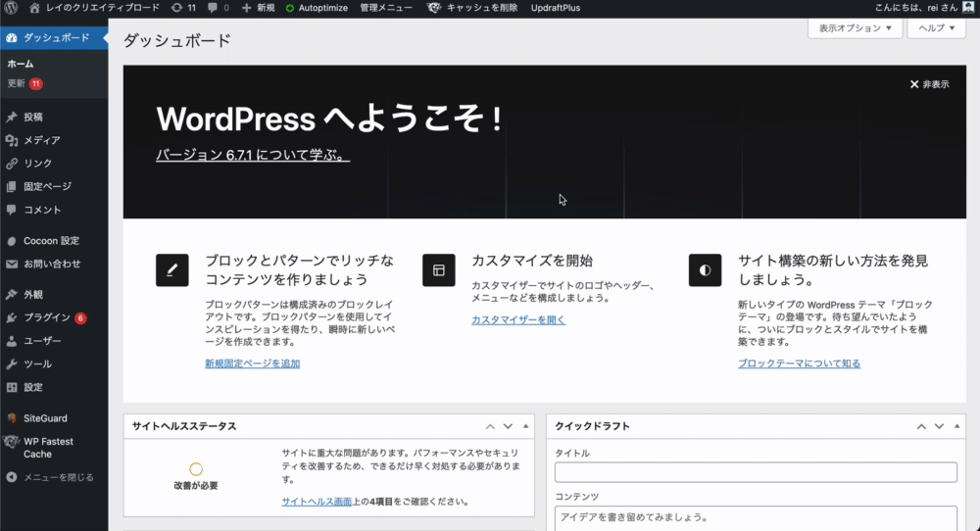Viewport: 980px width, 531px height.
Task: Click the ダッシュボード gauge icon in sidebar
Action: tap(12, 37)
